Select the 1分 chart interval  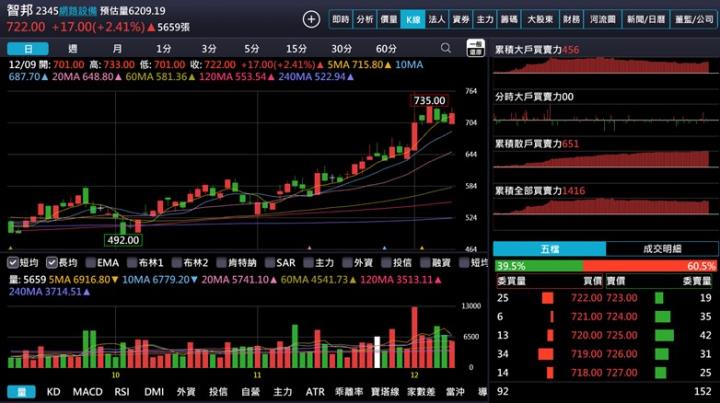tap(163, 49)
